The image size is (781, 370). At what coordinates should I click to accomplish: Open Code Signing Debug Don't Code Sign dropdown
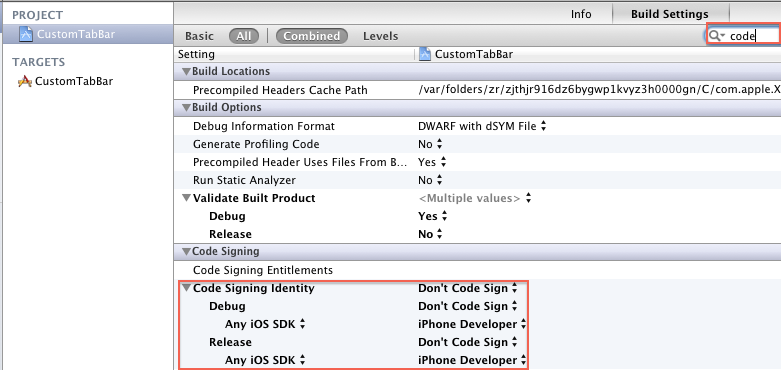468,306
